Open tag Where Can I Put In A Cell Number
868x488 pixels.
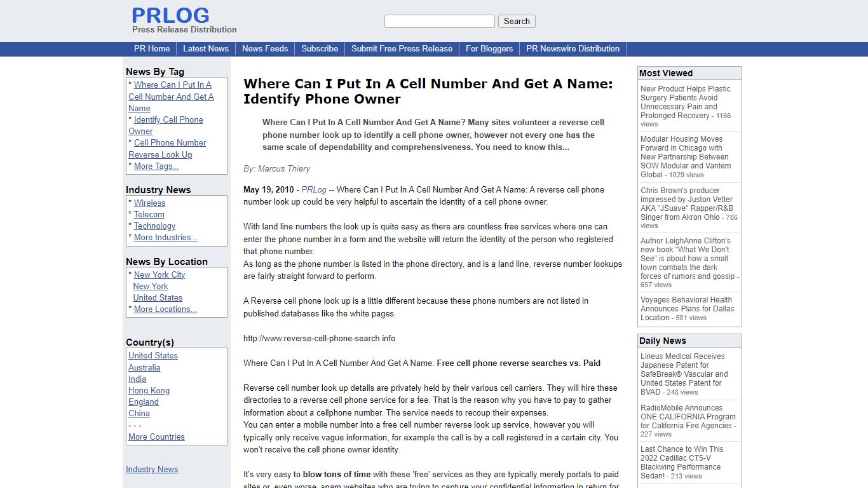[x=171, y=97]
